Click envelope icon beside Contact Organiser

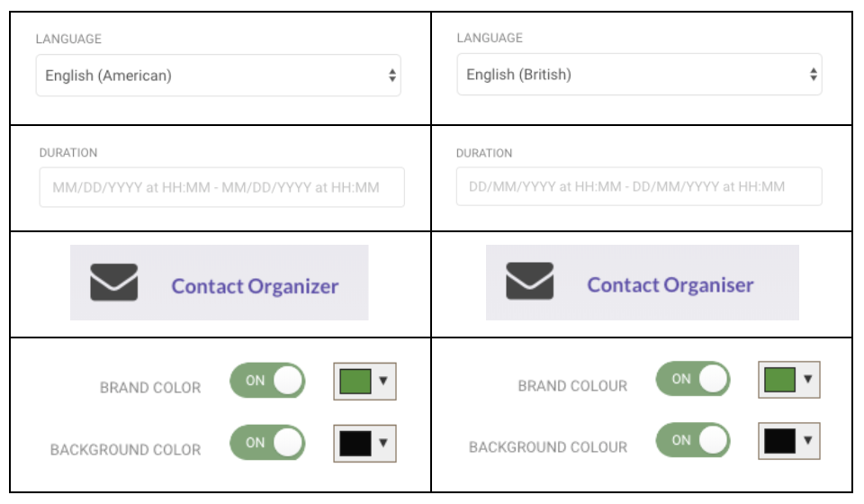pos(529,281)
